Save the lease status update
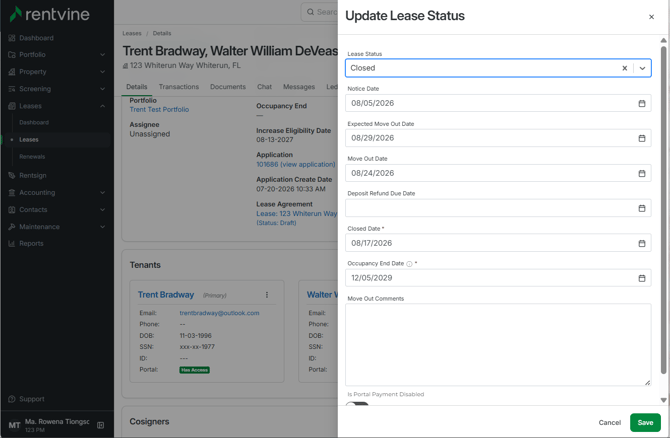 (645, 423)
